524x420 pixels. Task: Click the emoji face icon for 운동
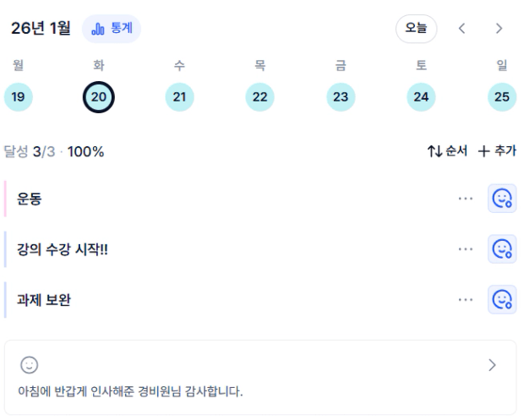[502, 199]
